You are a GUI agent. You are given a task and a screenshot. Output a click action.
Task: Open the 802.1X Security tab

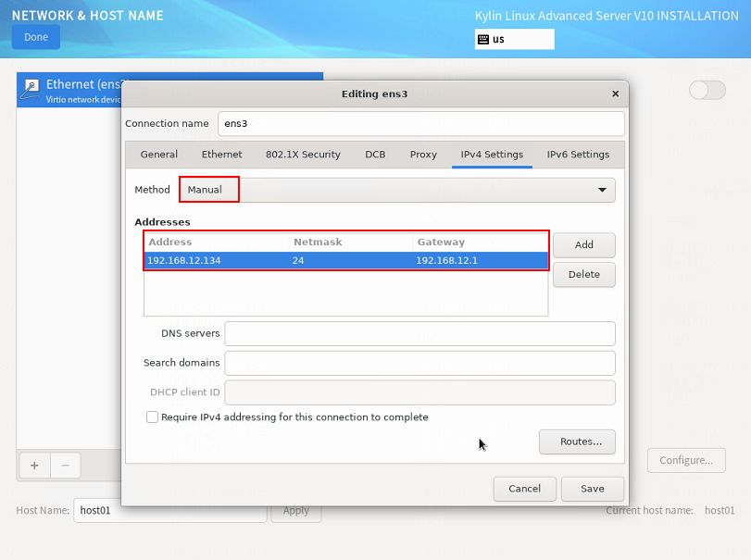[x=303, y=155]
